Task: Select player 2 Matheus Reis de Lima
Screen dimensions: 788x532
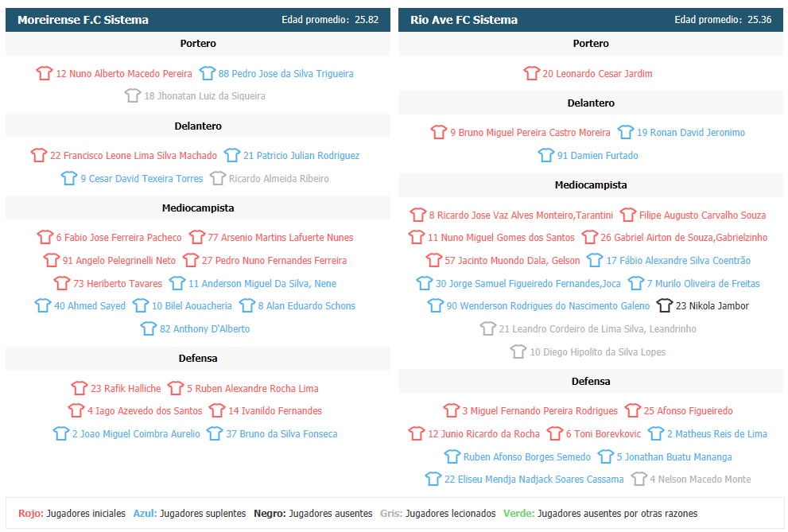Action: (717, 433)
